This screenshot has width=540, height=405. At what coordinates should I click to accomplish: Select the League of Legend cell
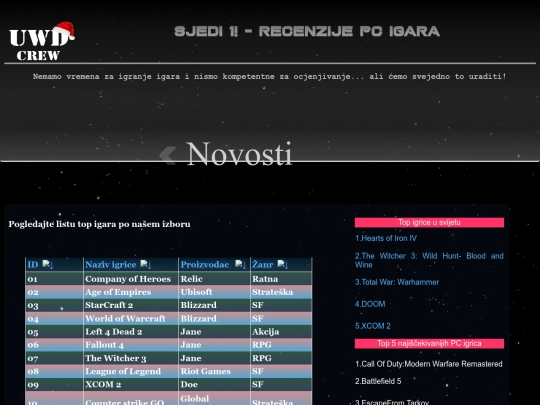(x=131, y=371)
